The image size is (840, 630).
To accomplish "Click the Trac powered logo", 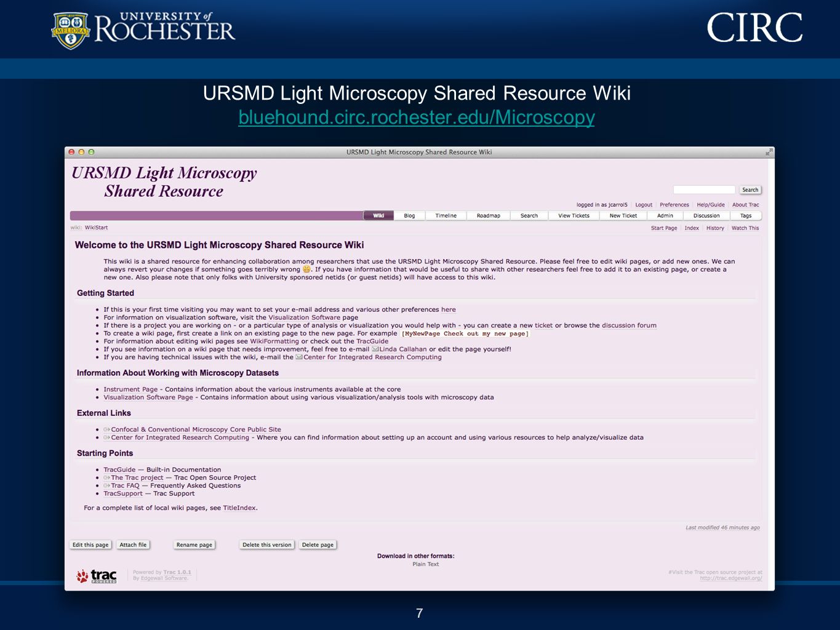I will pyautogui.click(x=97, y=576).
